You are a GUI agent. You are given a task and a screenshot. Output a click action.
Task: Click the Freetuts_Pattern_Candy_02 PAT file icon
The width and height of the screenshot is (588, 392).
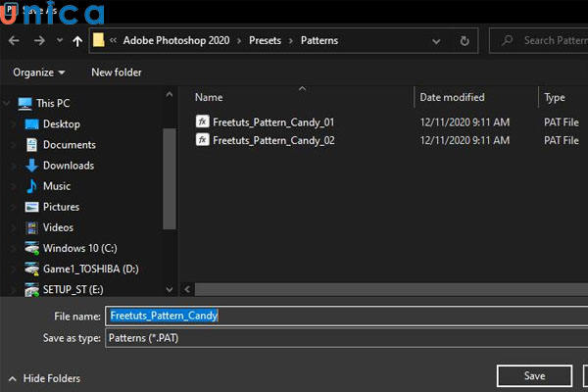(202, 140)
